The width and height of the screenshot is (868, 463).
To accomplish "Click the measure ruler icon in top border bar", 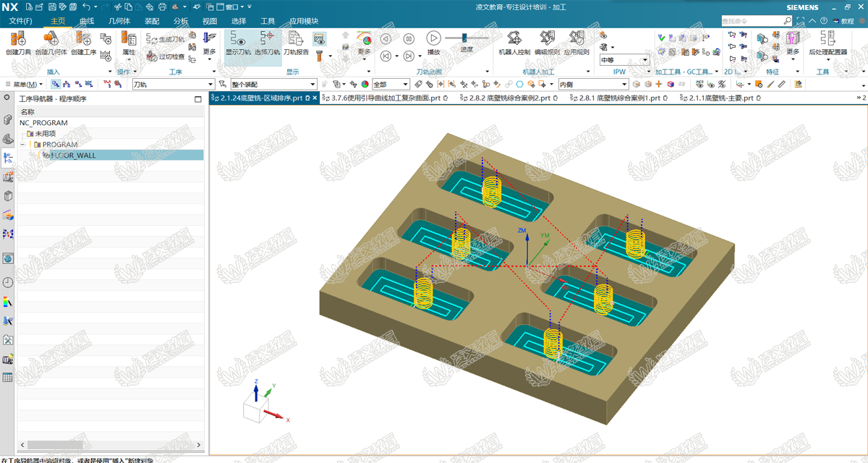I will point(781,84).
